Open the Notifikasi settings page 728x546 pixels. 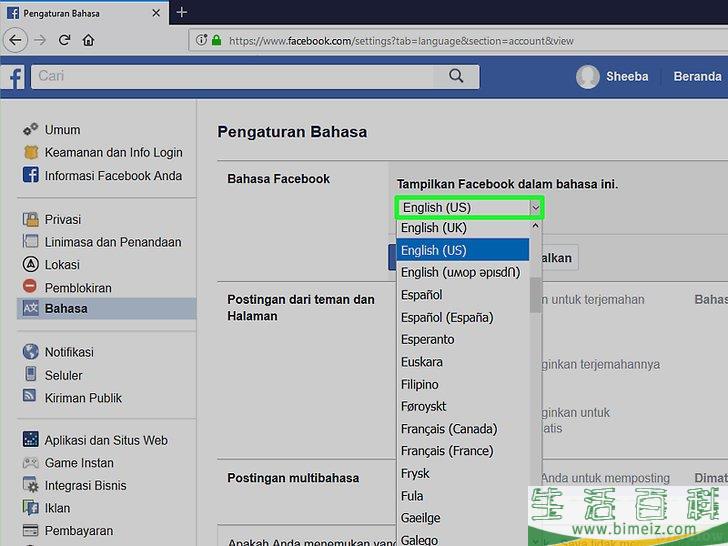[69, 352]
